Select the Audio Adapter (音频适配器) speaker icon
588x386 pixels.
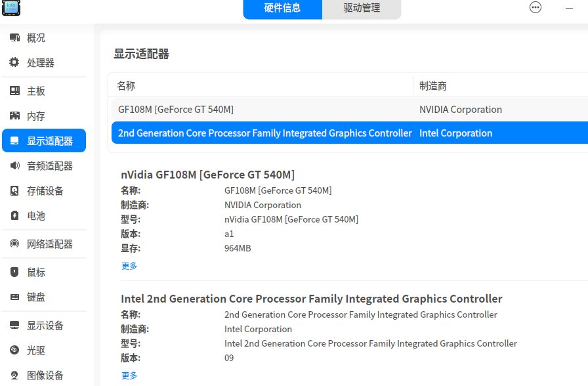pos(14,166)
